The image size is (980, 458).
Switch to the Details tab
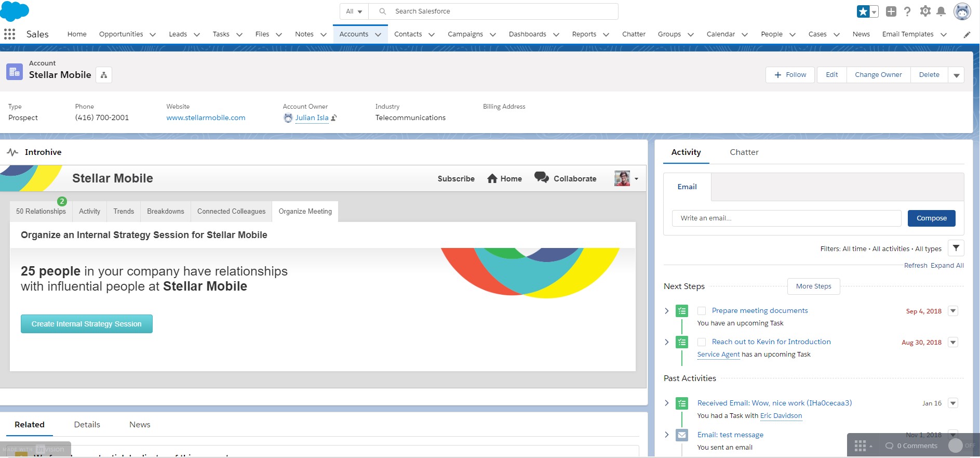tap(87, 425)
